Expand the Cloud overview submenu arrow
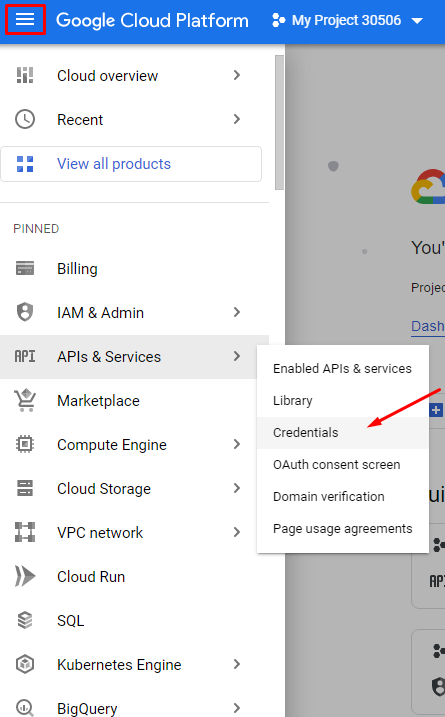 [x=236, y=75]
